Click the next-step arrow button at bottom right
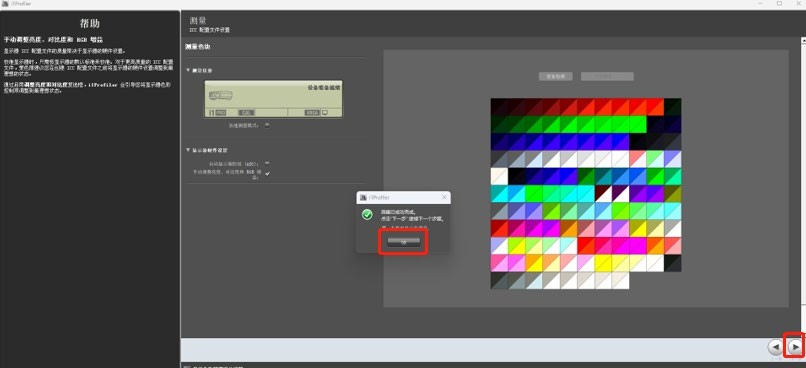The width and height of the screenshot is (806, 368). (795, 347)
